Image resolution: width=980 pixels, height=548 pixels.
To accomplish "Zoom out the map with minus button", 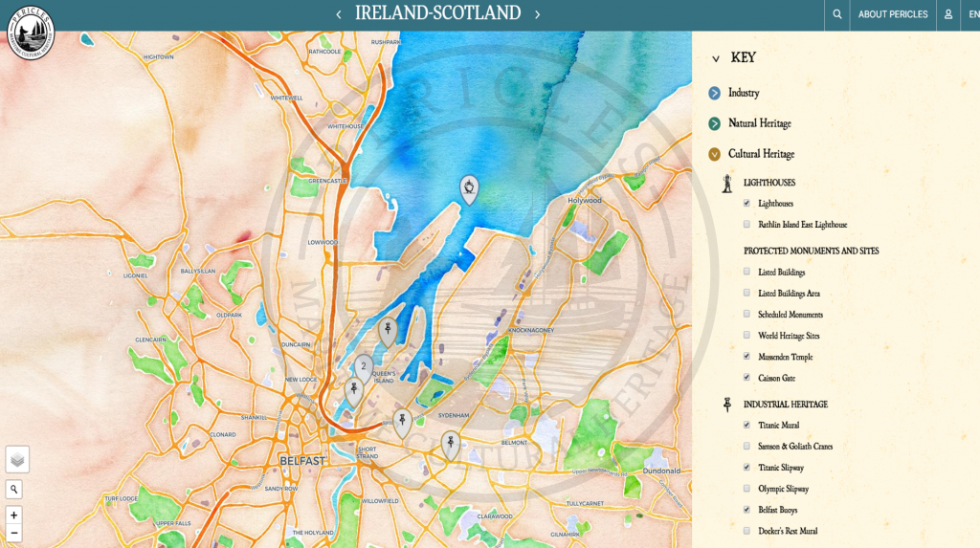I will pyautogui.click(x=13, y=533).
